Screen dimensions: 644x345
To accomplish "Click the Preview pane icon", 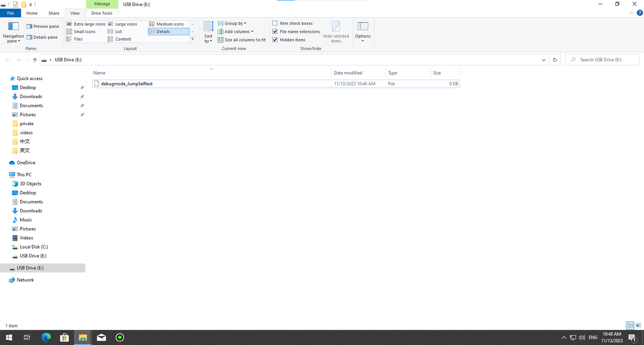I will click(29, 26).
